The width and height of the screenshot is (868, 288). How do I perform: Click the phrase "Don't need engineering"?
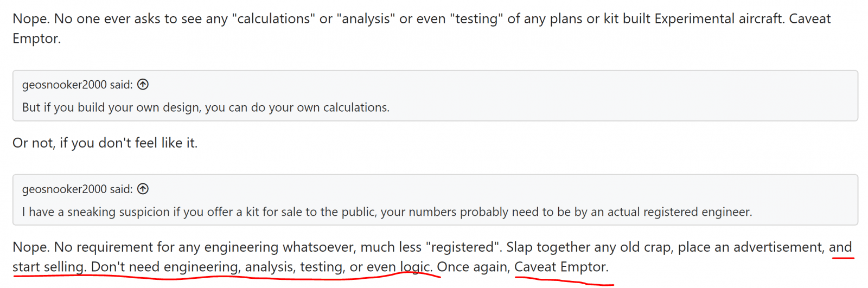[164, 267]
